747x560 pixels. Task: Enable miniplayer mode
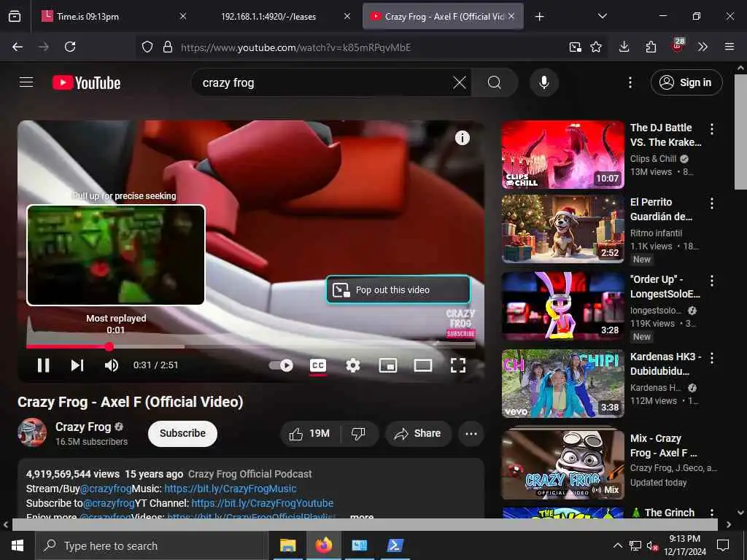pos(388,365)
